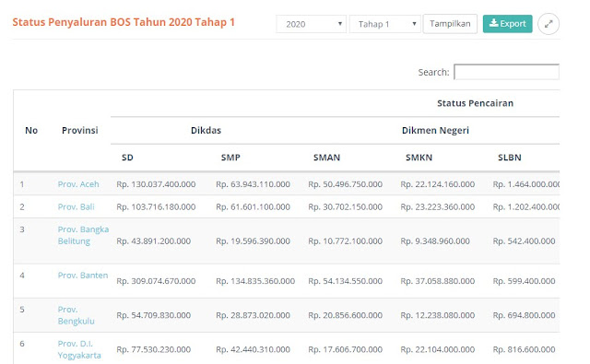Click the No column header
The width and height of the screenshot is (590, 364).
tap(31, 131)
